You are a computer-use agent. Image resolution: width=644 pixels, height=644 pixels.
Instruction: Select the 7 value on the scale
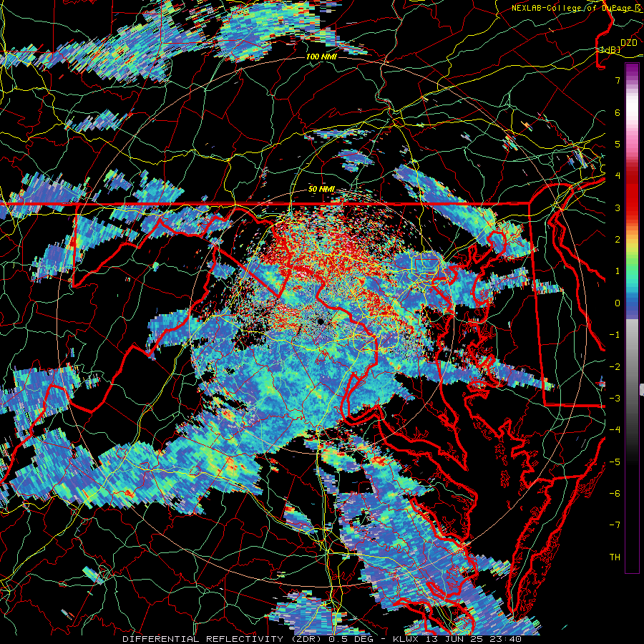[x=618, y=80]
